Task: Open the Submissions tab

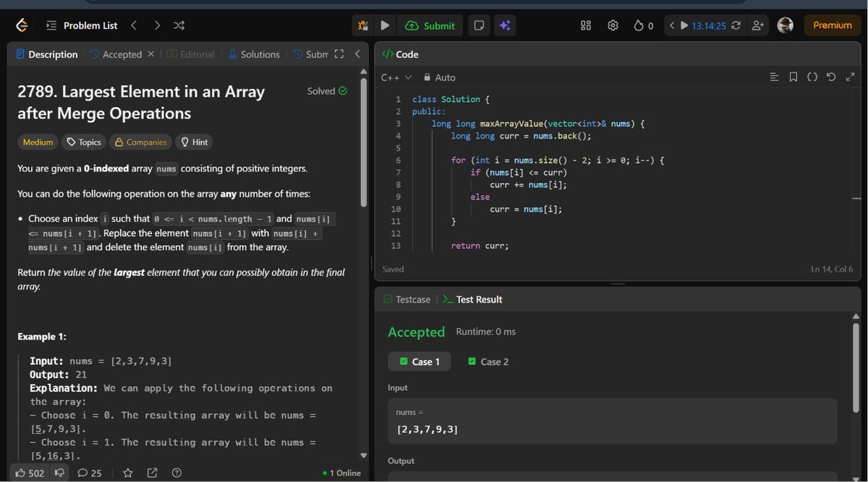Action: 310,54
